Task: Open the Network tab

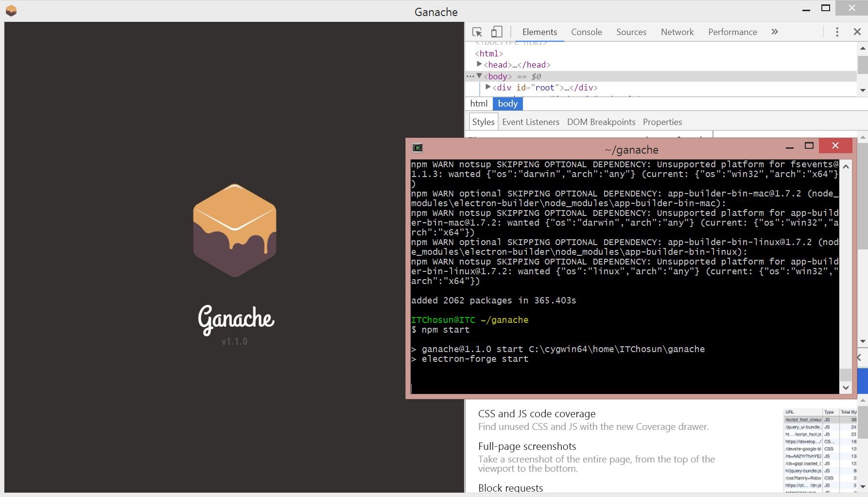Action: pos(677,32)
